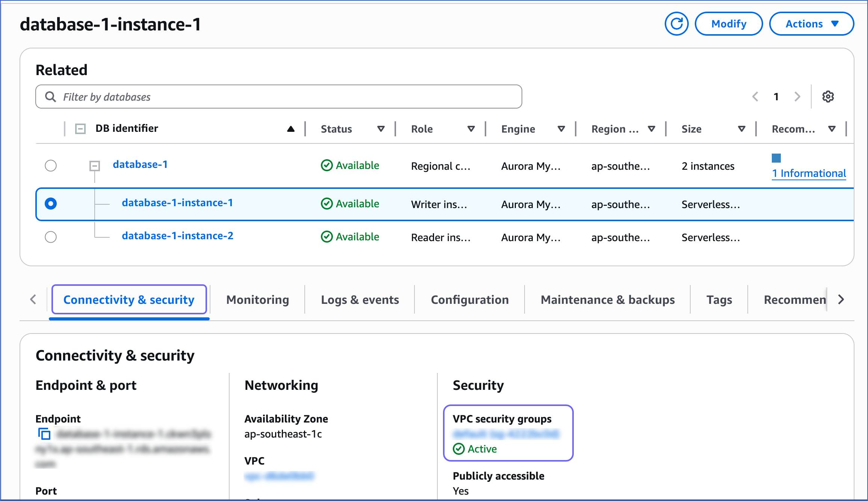Open the blurred VPC security group link
The image size is (868, 501).
506,434
